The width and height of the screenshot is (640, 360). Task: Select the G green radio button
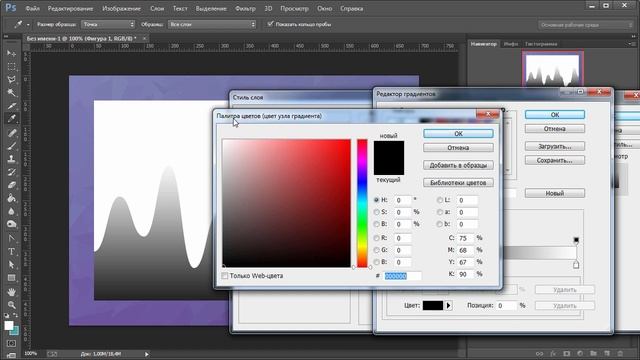click(x=376, y=250)
